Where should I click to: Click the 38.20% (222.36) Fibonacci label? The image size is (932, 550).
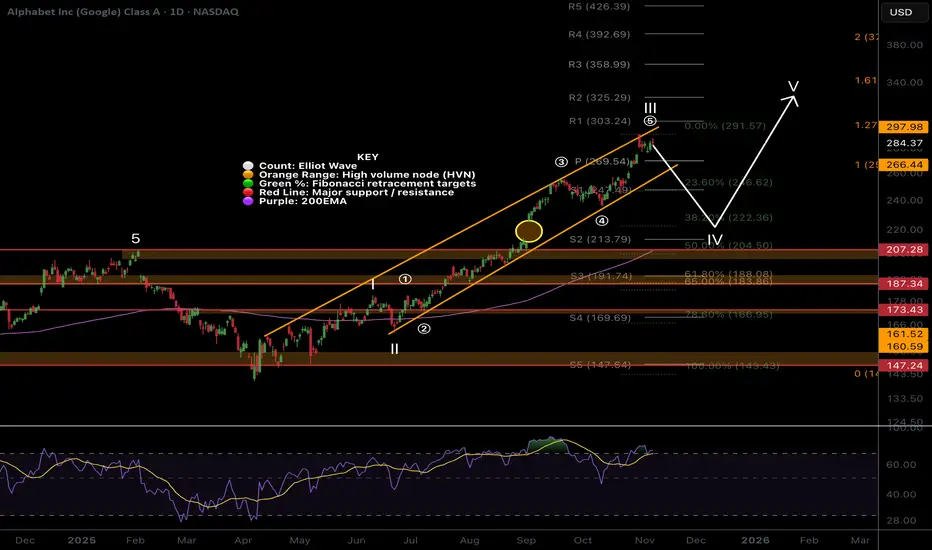click(728, 218)
